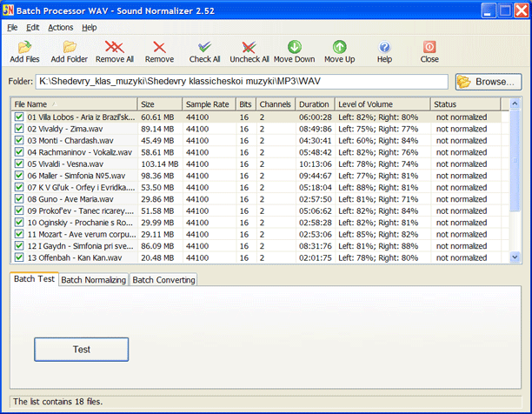Sort by the Size column header

point(160,104)
